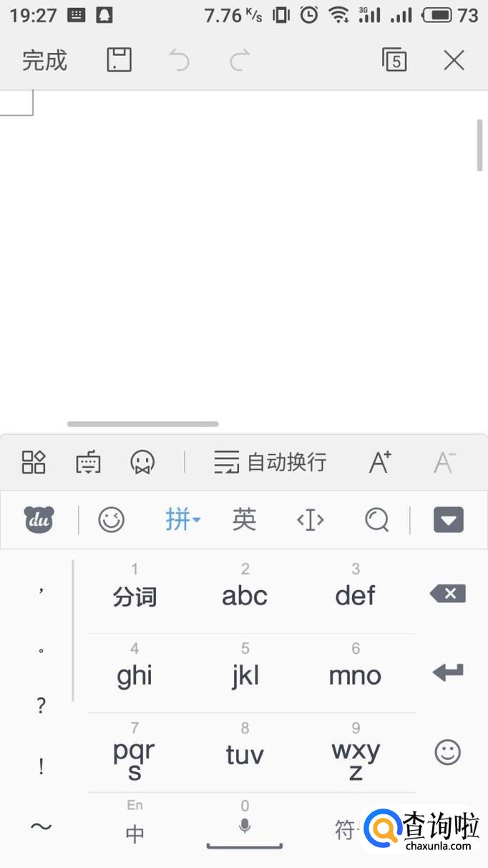488x868 pixels.
Task: Open the document windows icon showing 5
Action: click(394, 60)
